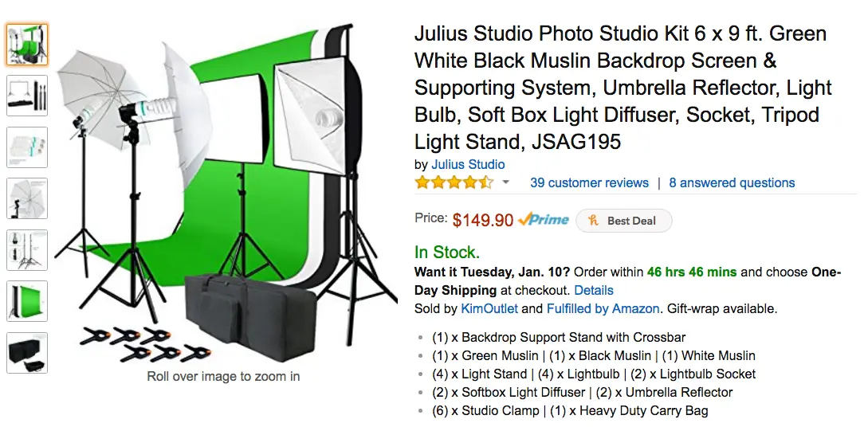
Task: Select the umbrella reflector thumbnail
Action: click(27, 198)
